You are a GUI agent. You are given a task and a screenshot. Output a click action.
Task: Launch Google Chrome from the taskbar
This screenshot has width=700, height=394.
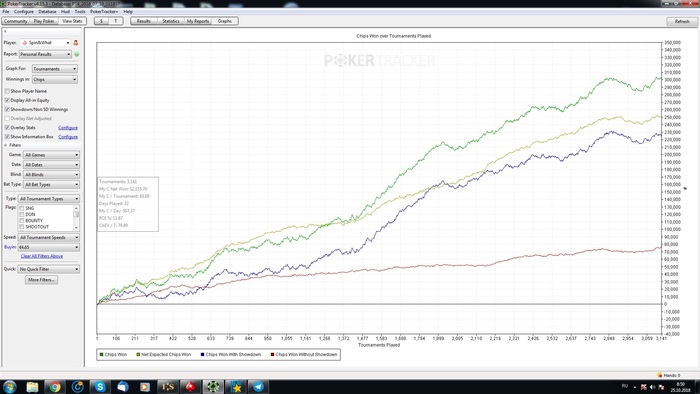[55, 387]
